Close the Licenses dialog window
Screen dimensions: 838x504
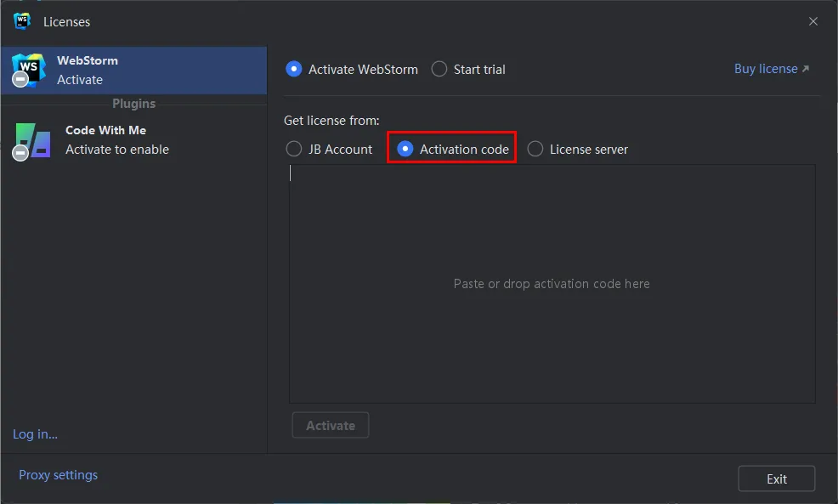click(x=813, y=21)
